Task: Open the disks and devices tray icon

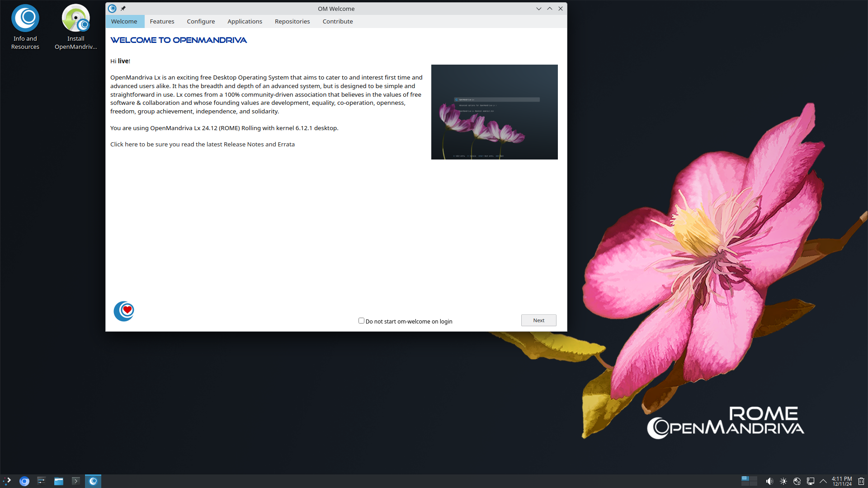Action: coord(797,481)
